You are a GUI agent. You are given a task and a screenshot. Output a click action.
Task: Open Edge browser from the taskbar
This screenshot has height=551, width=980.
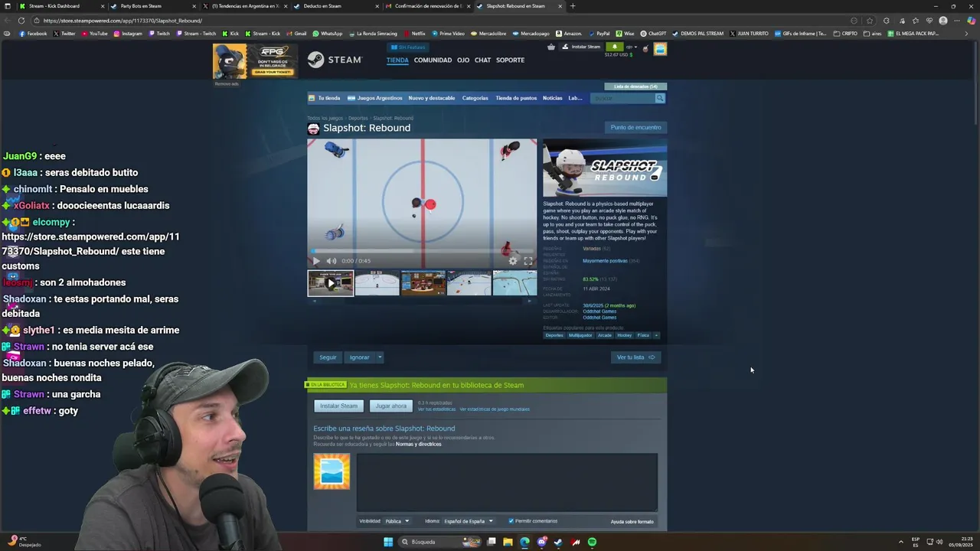(x=524, y=542)
